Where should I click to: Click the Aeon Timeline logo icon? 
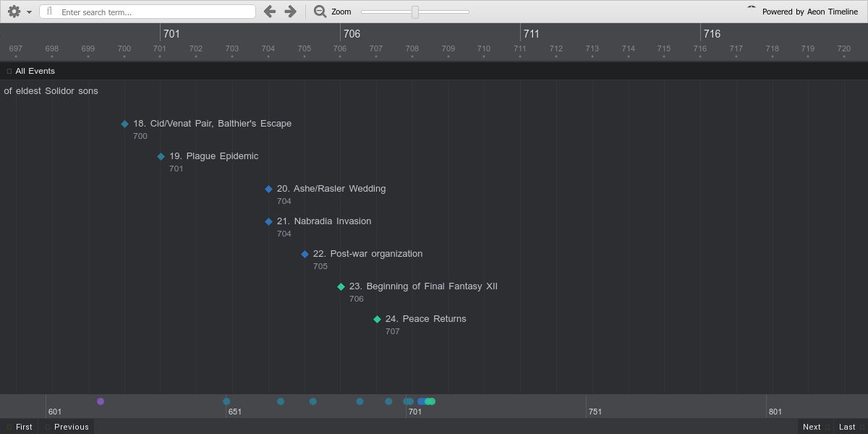[x=752, y=9]
